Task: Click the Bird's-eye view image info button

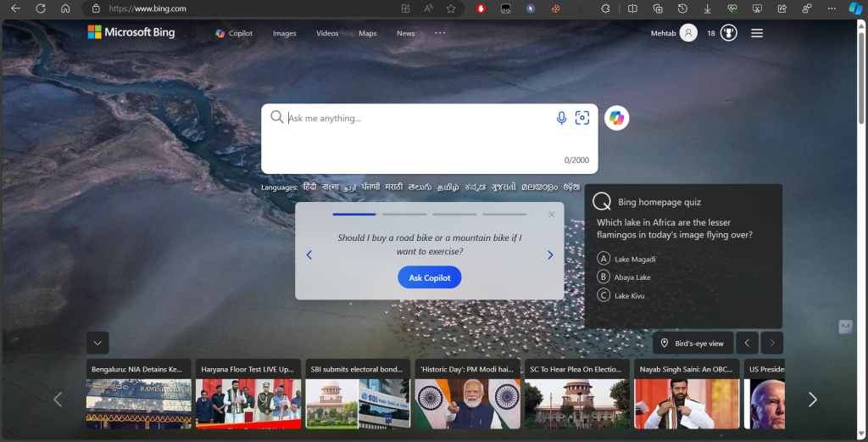Action: 693,343
